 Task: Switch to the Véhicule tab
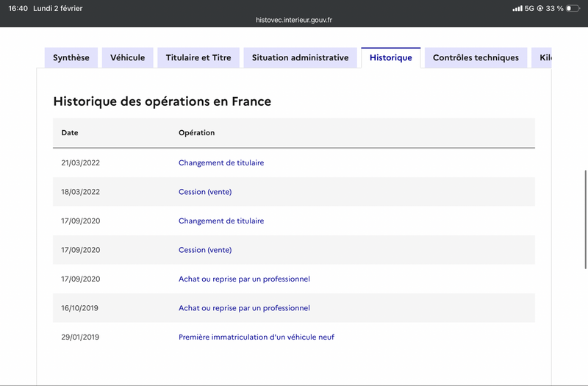click(127, 58)
